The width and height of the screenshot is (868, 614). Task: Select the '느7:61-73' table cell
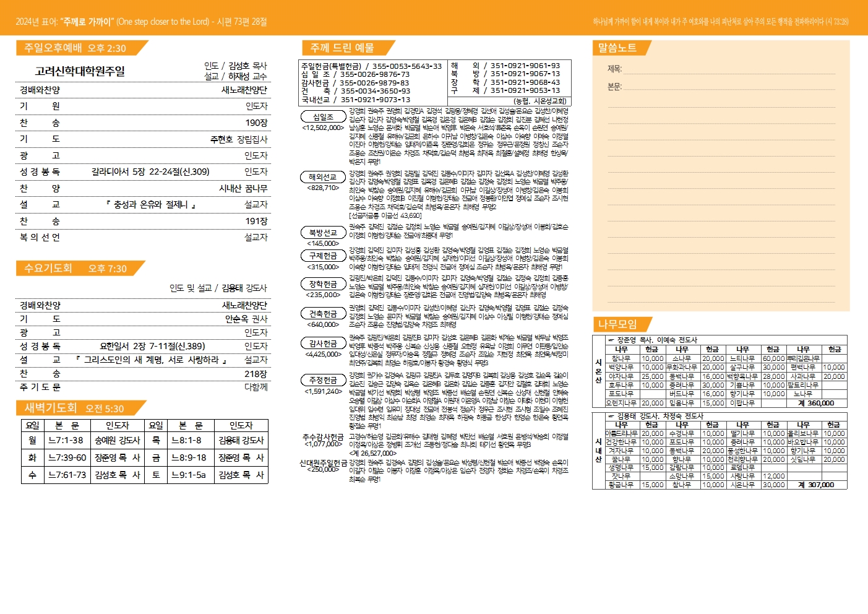point(67,475)
